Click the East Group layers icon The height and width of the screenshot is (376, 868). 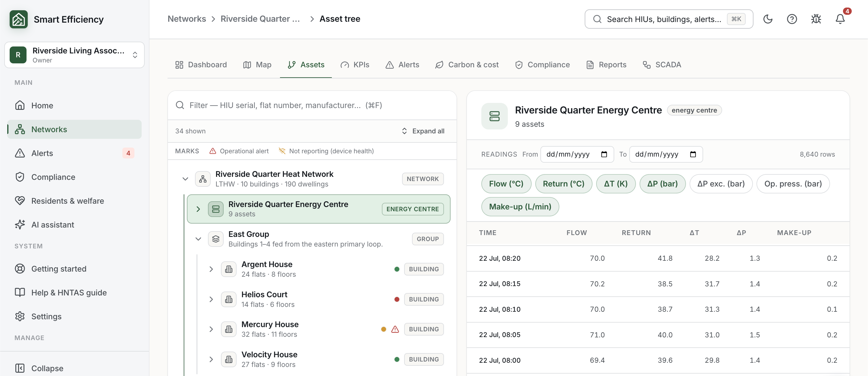[216, 239]
